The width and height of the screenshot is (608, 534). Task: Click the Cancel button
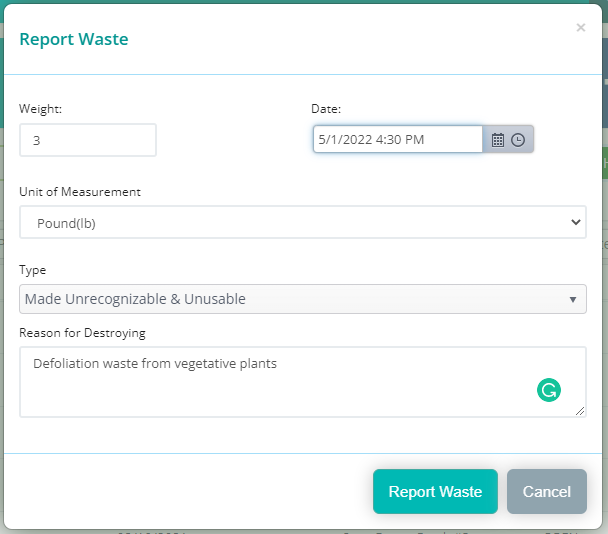(x=547, y=491)
